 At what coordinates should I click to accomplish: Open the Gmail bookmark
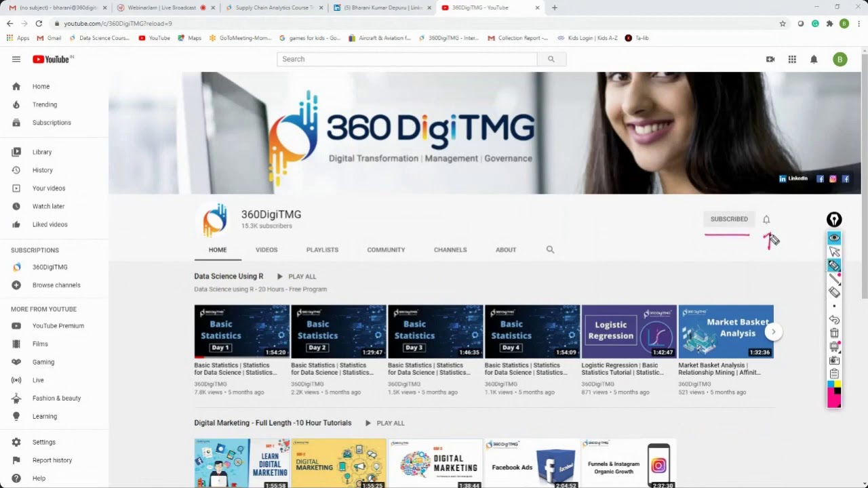50,38
